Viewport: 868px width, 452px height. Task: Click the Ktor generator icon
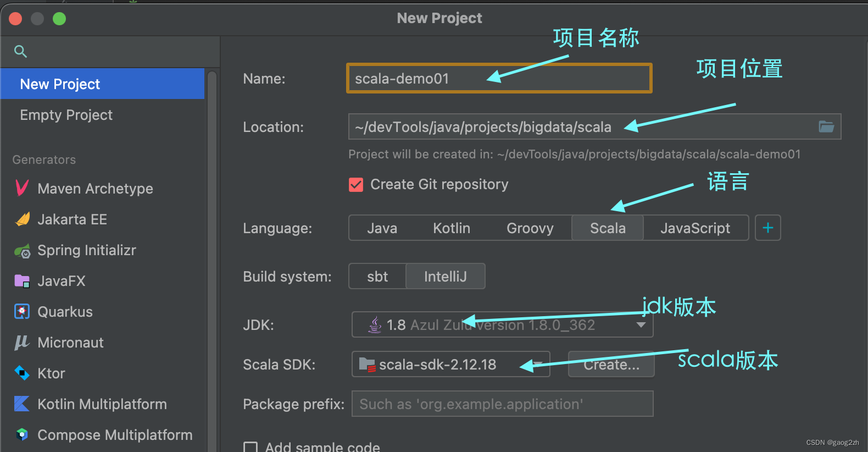point(21,373)
